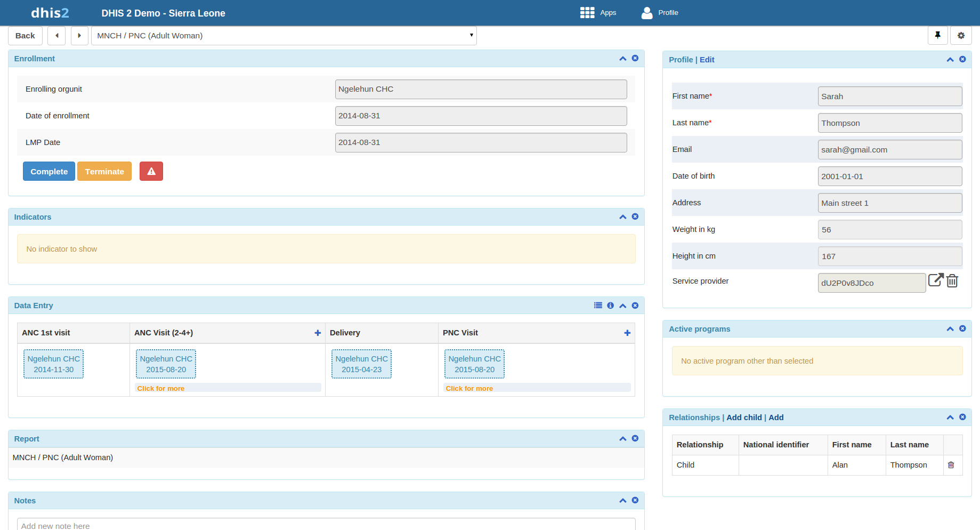Click the red warning flag button
The width and height of the screenshot is (980, 530).
point(151,171)
